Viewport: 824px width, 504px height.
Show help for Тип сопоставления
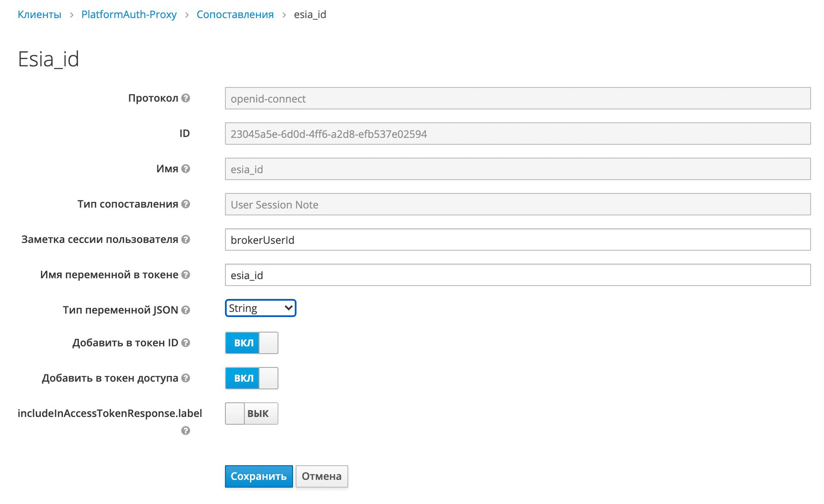click(186, 204)
